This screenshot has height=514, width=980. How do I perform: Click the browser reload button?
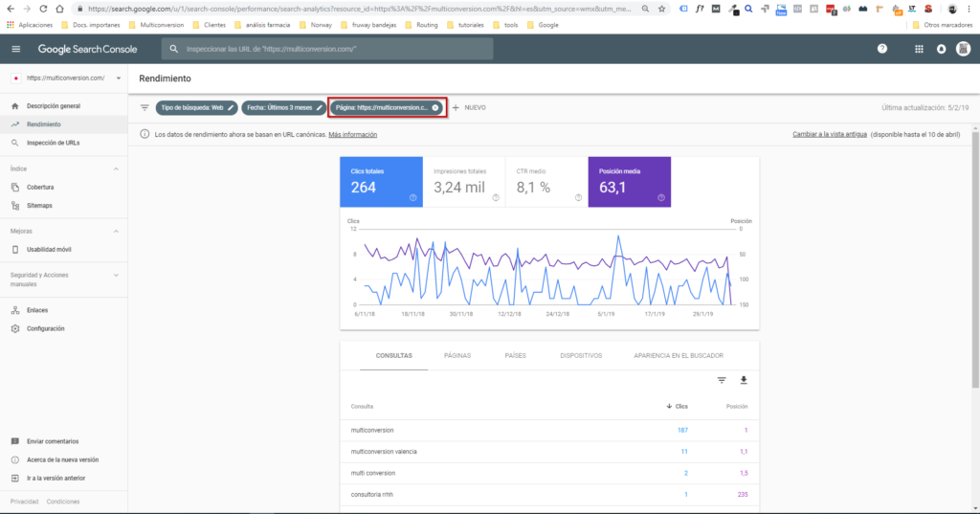[x=43, y=9]
